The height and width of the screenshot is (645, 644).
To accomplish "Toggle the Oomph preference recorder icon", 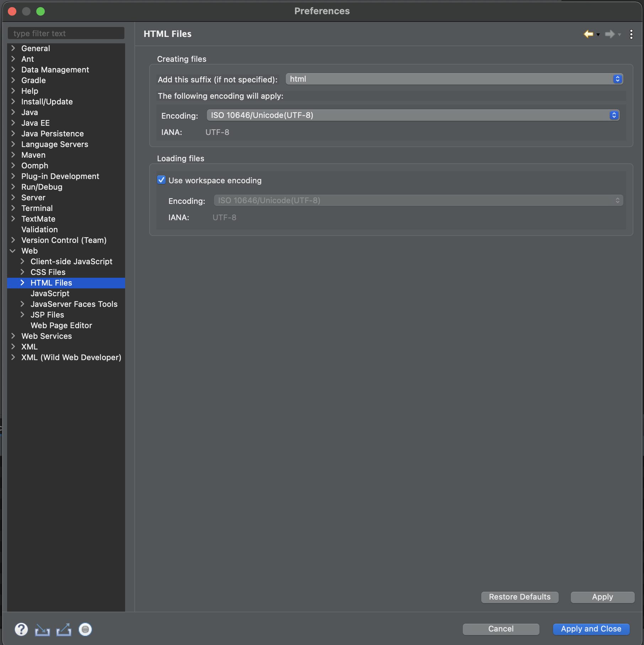I will coord(85,629).
